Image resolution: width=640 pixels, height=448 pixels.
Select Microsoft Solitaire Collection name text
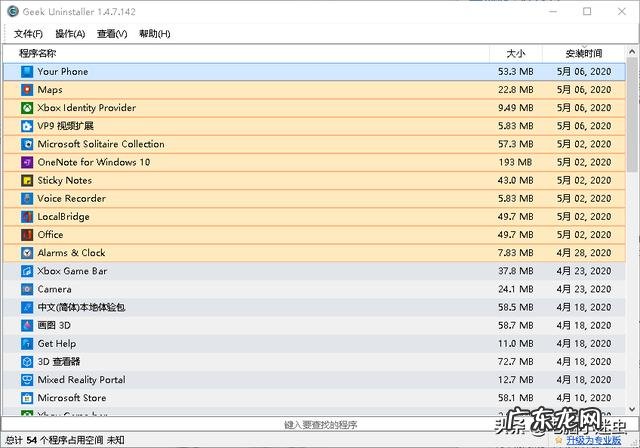click(x=101, y=144)
